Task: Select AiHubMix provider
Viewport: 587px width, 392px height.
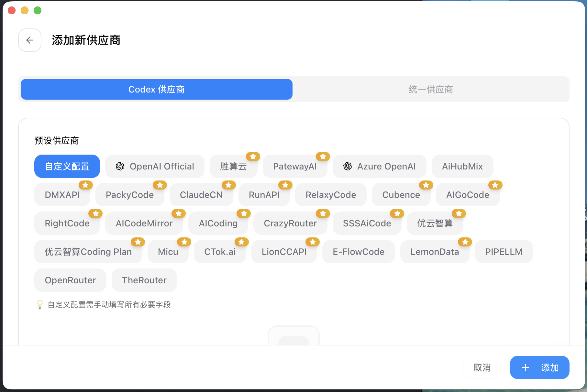Action: coord(462,166)
